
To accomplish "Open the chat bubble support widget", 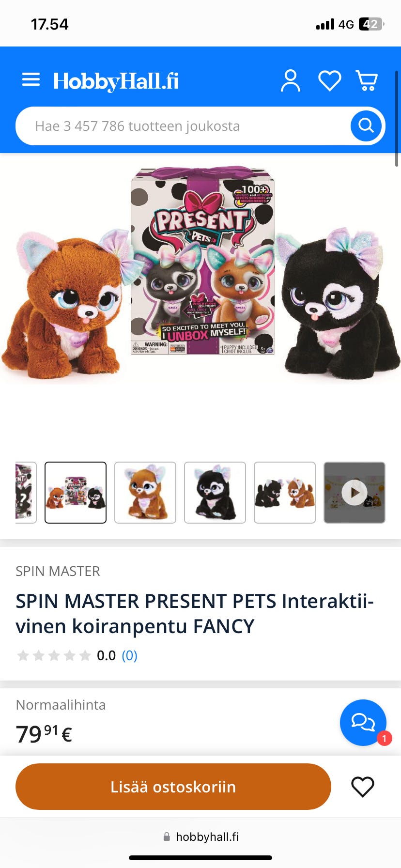I will tap(363, 722).
